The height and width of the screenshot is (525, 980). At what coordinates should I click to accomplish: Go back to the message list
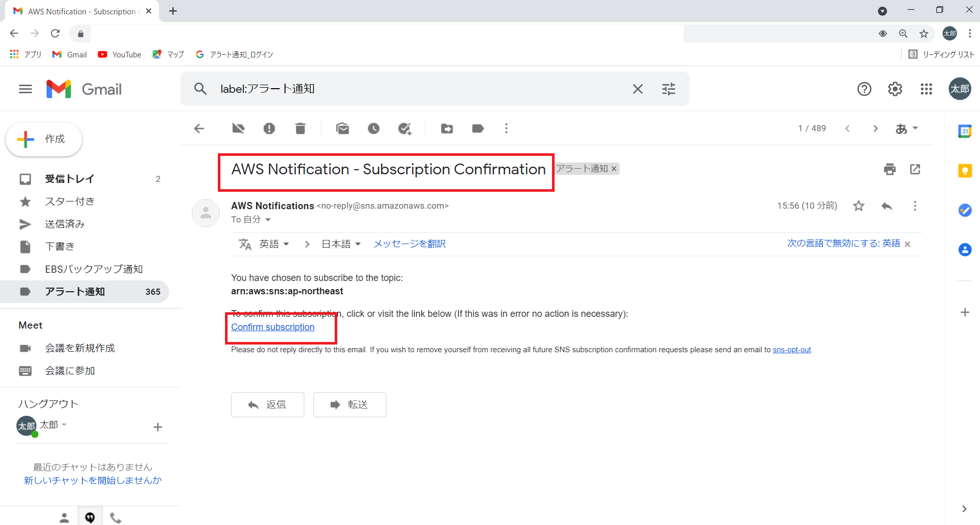[x=199, y=128]
